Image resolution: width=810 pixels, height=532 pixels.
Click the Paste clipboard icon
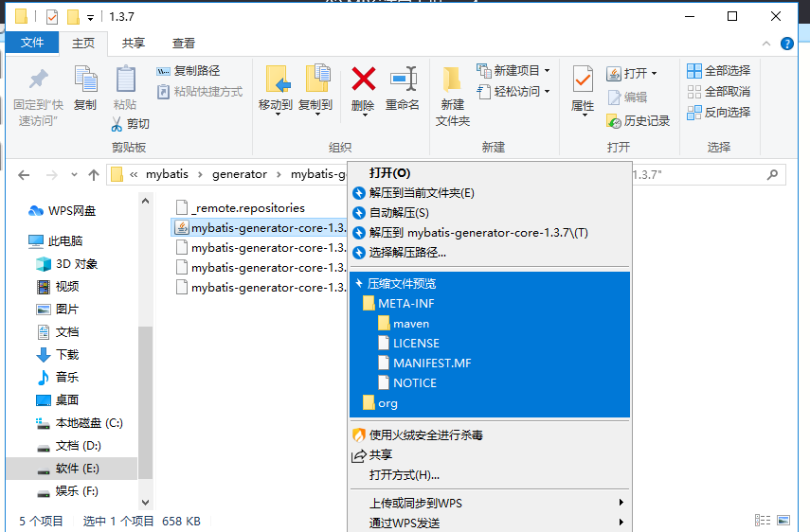[125, 80]
